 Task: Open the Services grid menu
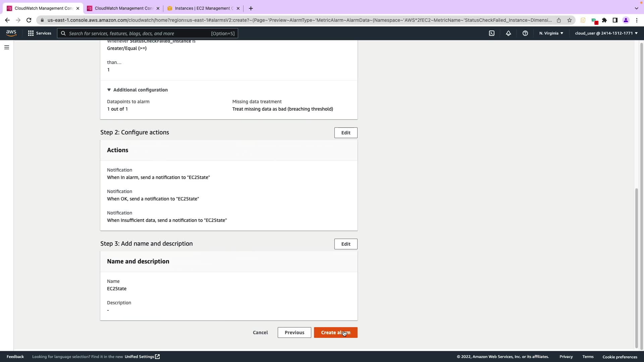(40, 33)
